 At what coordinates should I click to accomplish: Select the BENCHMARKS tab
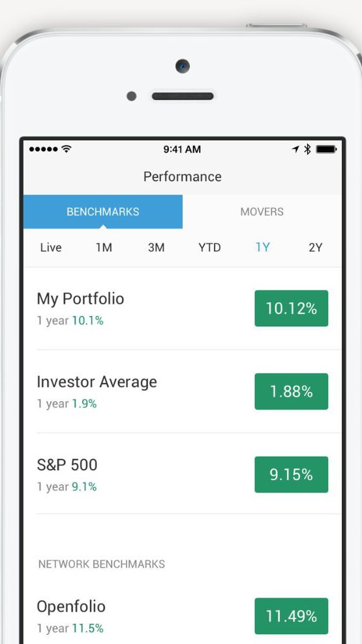click(103, 212)
